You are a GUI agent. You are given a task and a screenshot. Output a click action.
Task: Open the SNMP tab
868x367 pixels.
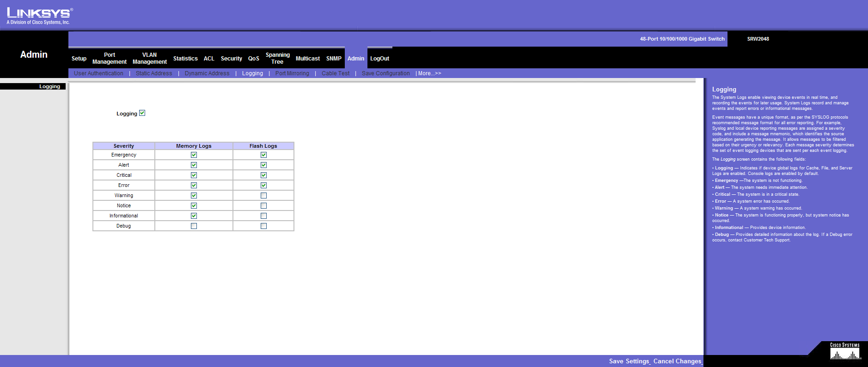click(x=334, y=59)
